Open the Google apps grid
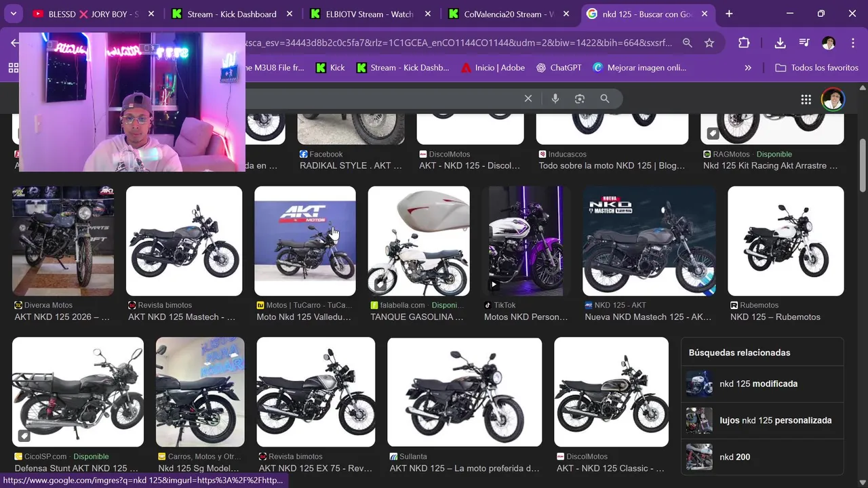This screenshot has height=488, width=868. (806, 100)
